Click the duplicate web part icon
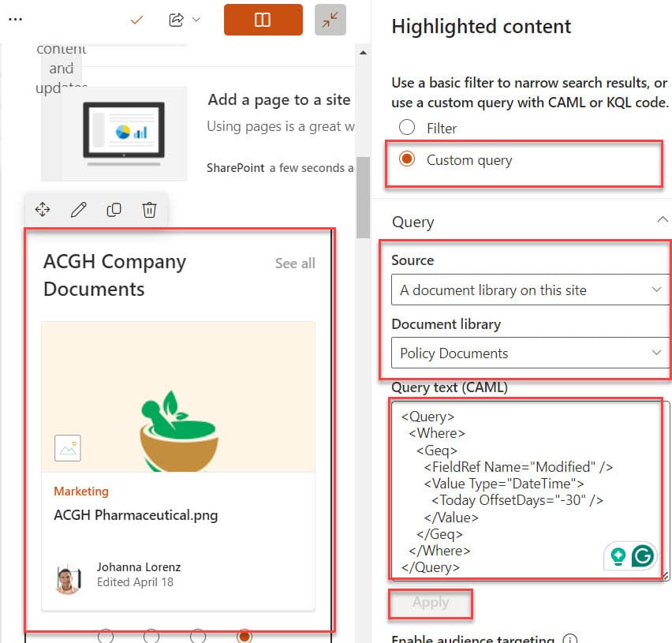The height and width of the screenshot is (643, 672). pos(114,210)
